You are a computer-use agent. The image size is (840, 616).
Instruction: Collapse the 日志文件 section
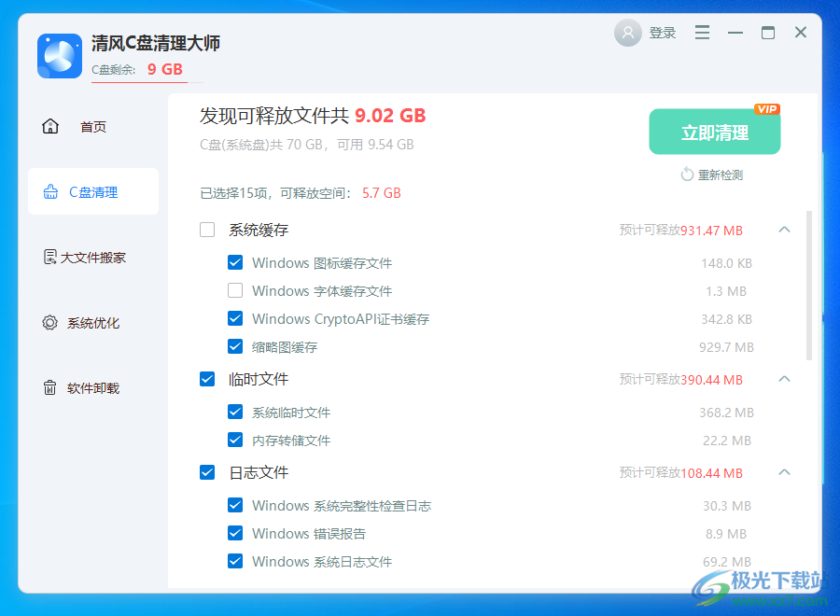pos(784,472)
